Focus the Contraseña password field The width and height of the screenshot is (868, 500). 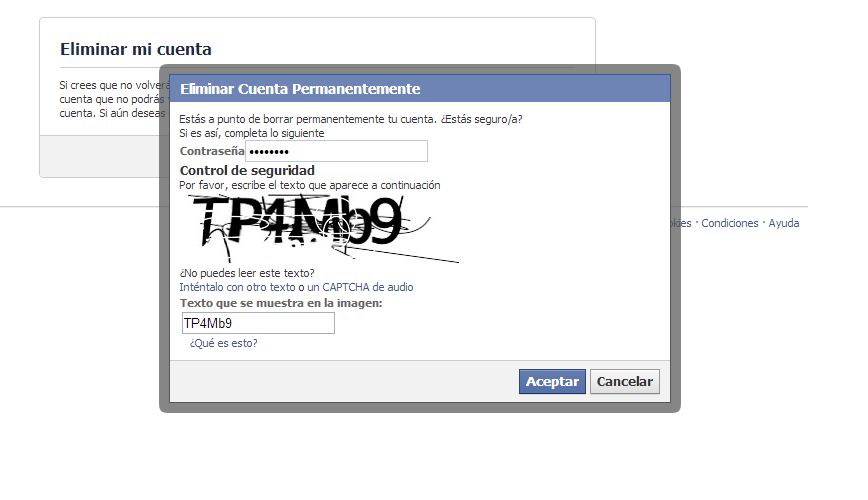(x=337, y=151)
